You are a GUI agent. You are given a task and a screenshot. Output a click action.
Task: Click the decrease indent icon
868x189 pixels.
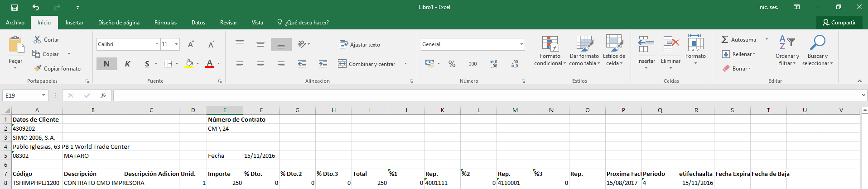302,64
